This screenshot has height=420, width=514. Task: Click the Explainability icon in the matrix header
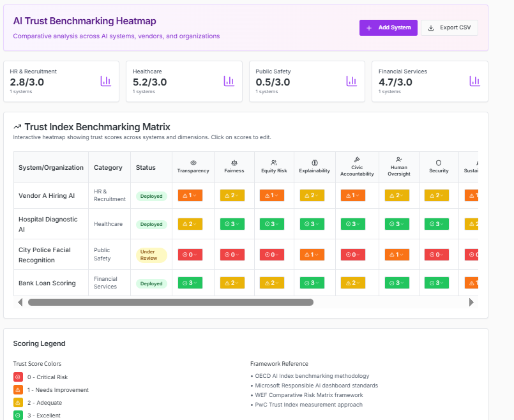[314, 162]
